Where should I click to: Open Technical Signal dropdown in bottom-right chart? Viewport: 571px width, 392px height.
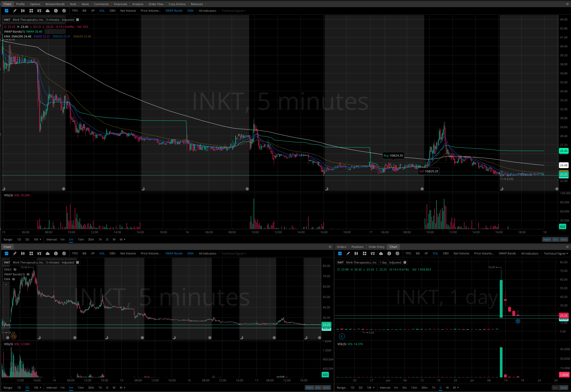pyautogui.click(x=556, y=253)
